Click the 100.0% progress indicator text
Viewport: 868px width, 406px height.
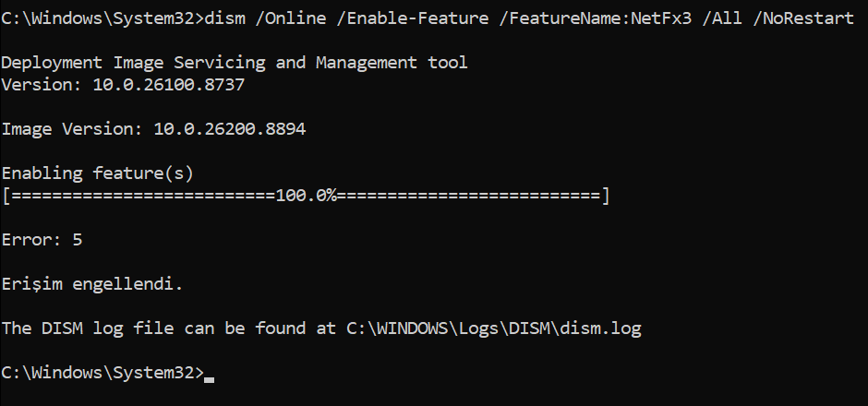pos(307,196)
